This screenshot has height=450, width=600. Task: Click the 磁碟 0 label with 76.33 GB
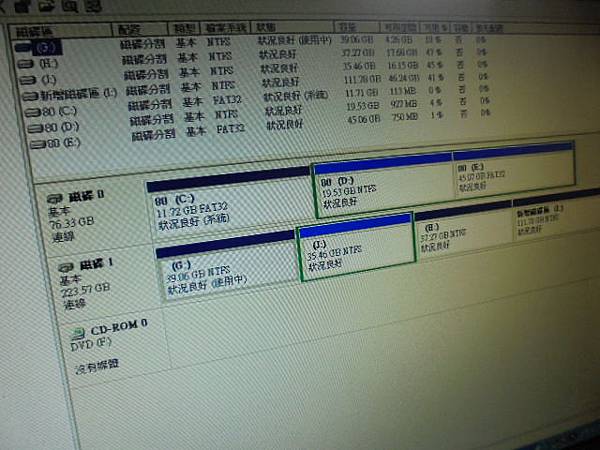(76, 215)
